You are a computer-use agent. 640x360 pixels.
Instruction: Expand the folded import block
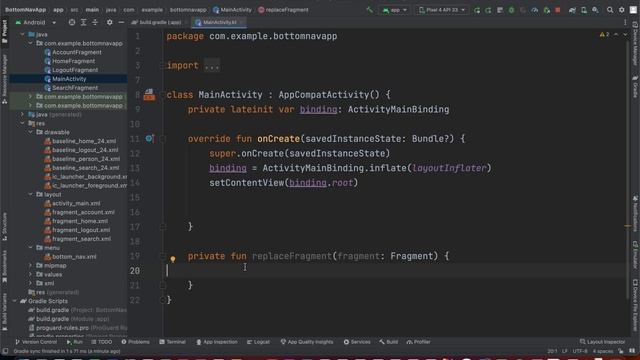(212, 66)
